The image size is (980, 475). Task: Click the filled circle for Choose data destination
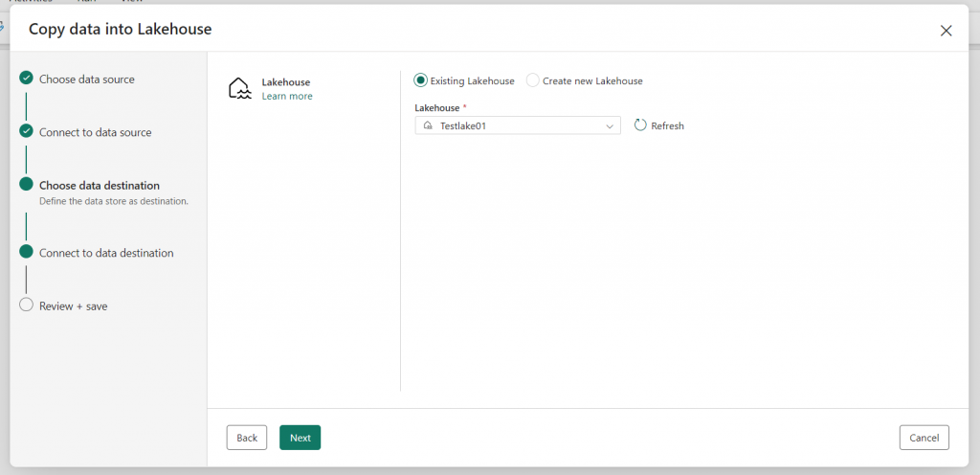26,185
